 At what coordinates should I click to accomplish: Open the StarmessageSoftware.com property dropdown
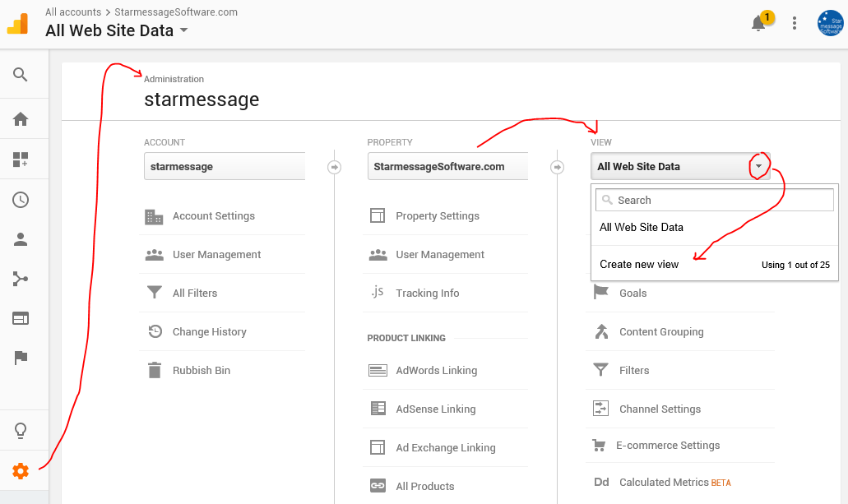coord(447,166)
